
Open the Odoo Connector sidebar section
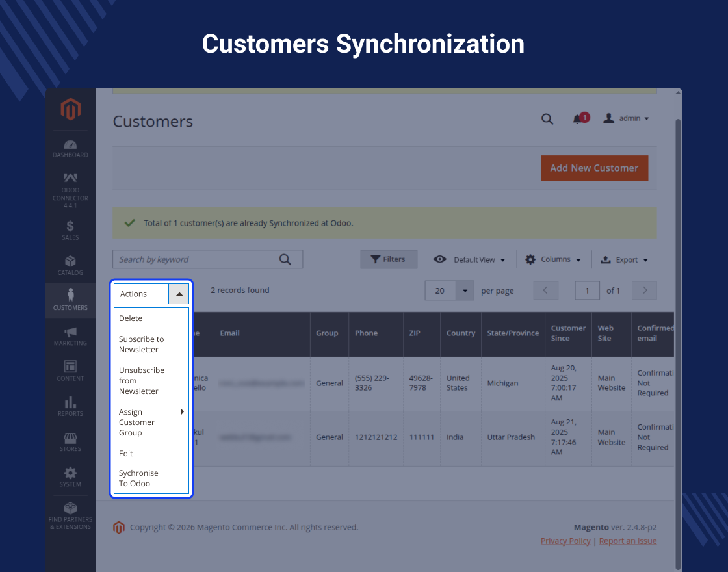click(71, 190)
